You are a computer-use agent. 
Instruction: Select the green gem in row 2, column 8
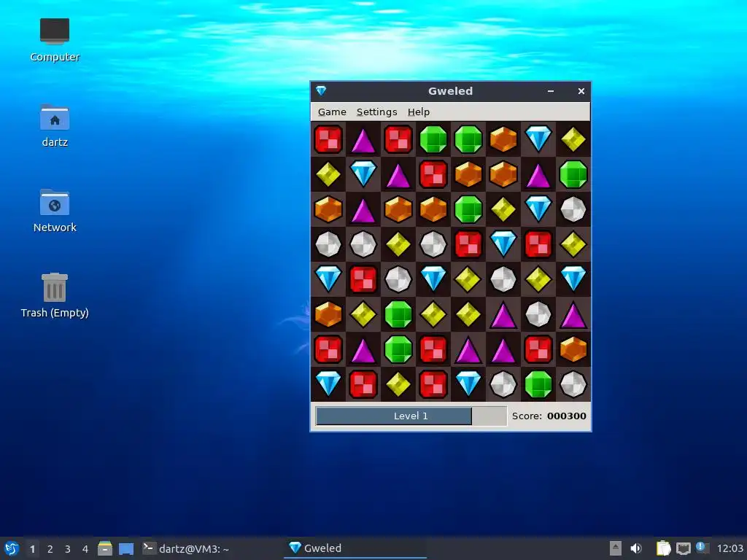[x=573, y=174]
